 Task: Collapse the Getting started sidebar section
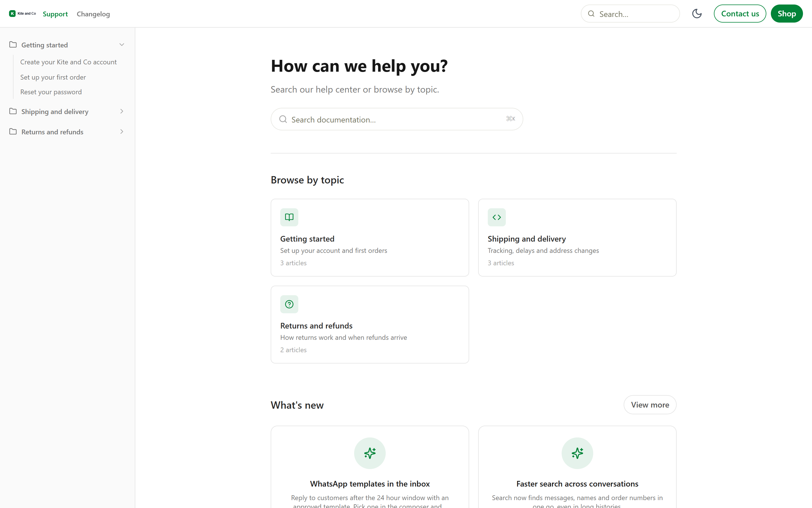coord(122,45)
